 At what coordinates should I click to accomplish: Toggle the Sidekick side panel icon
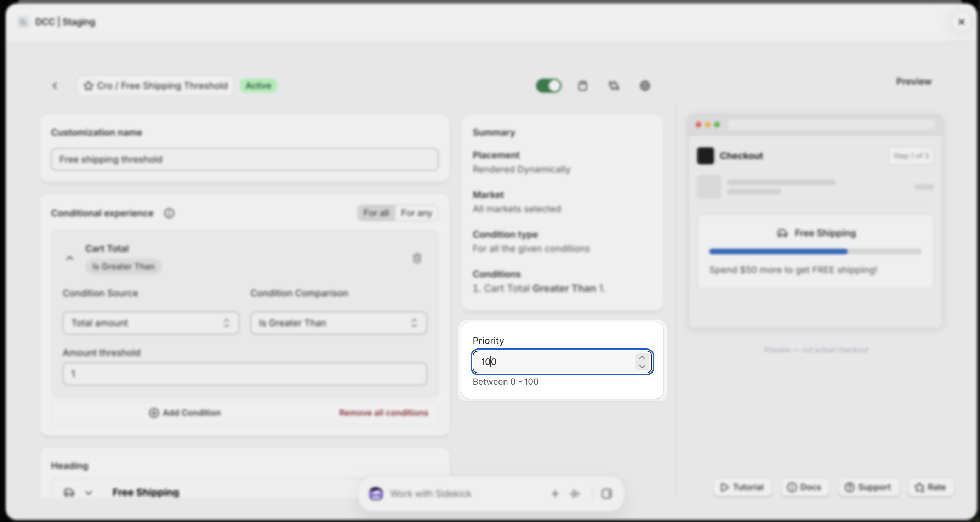(x=607, y=494)
